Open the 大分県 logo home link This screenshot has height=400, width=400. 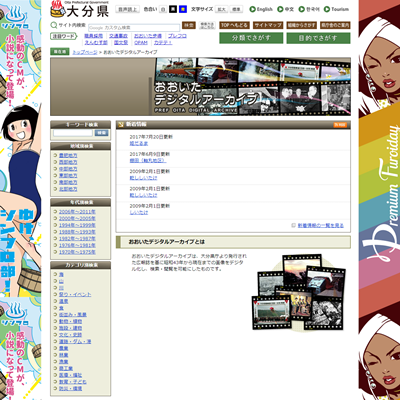tap(80, 9)
